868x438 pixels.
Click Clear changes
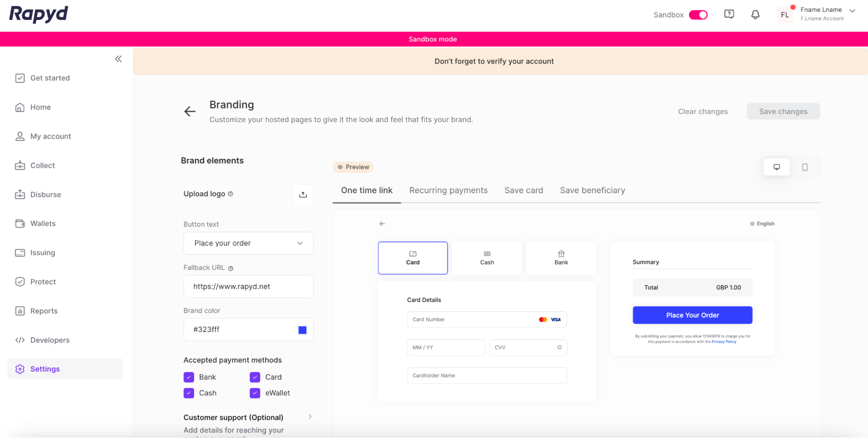click(703, 112)
